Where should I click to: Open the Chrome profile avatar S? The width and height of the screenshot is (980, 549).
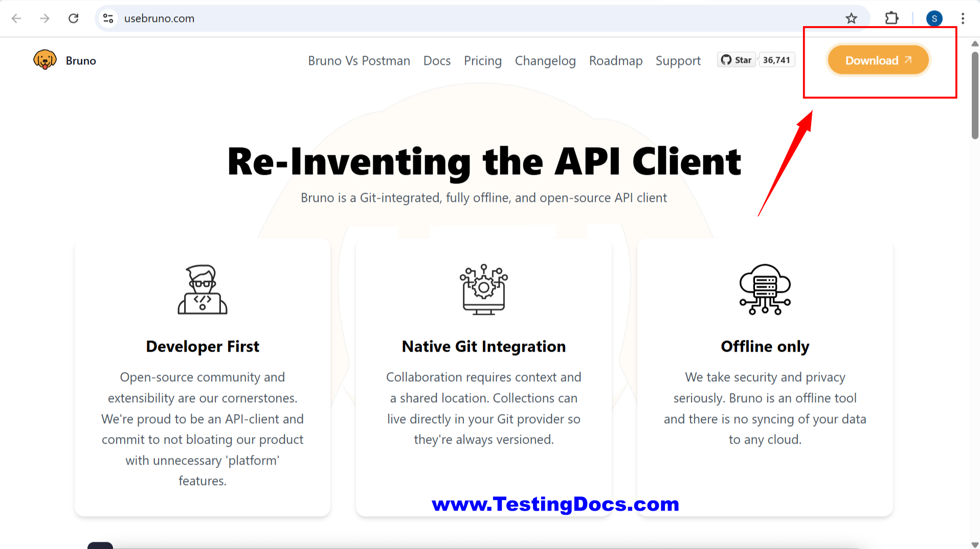934,18
